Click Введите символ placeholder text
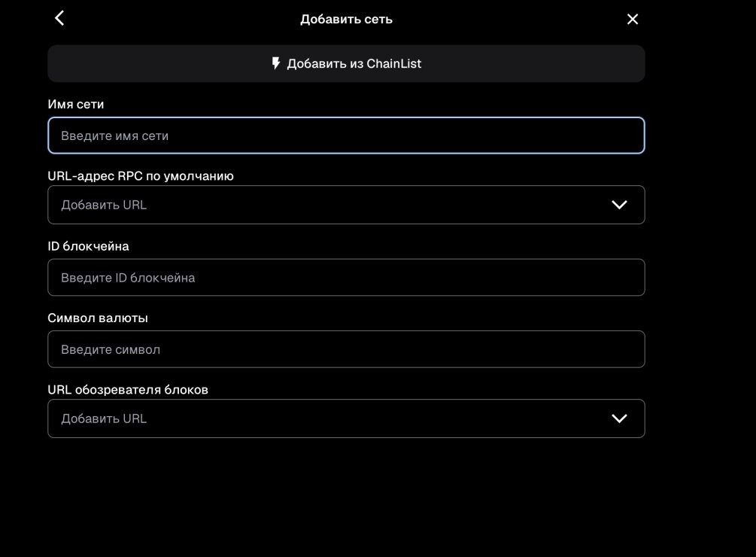756x557 pixels. point(111,350)
